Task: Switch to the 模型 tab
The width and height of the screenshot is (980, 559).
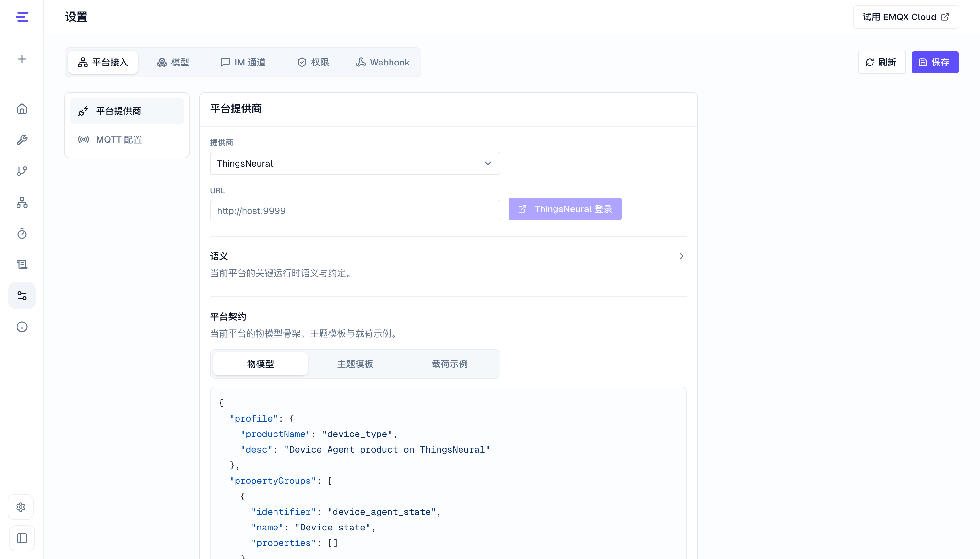Action: coord(173,62)
